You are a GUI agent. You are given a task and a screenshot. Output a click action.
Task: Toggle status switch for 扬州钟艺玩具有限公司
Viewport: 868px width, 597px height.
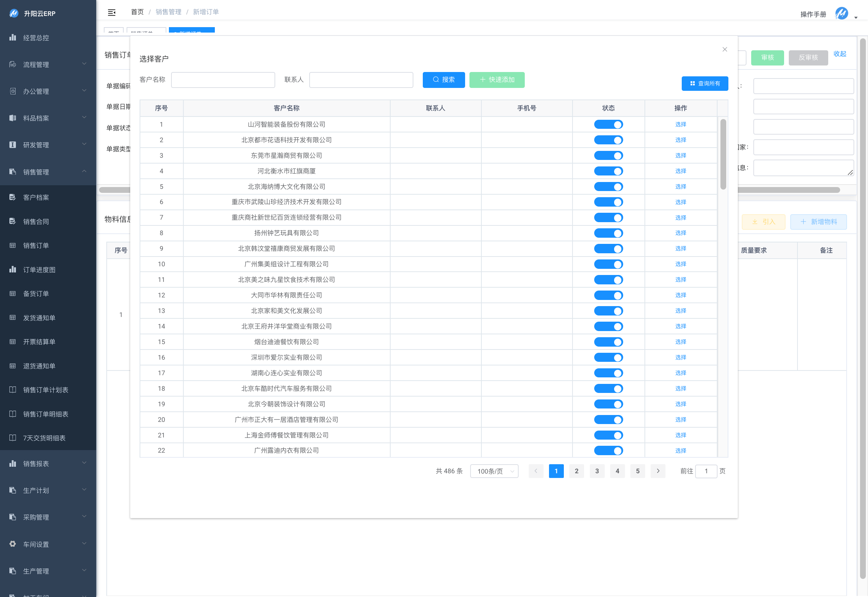(x=608, y=233)
